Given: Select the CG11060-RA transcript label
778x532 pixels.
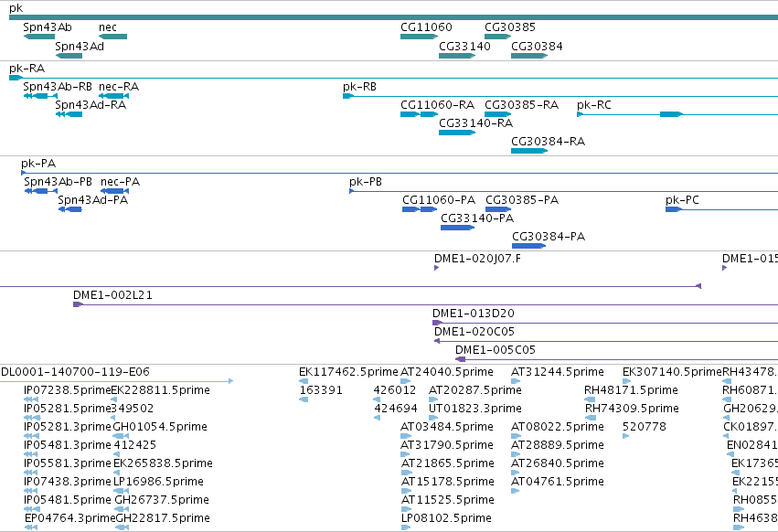Looking at the screenshot, I should click(x=437, y=105).
